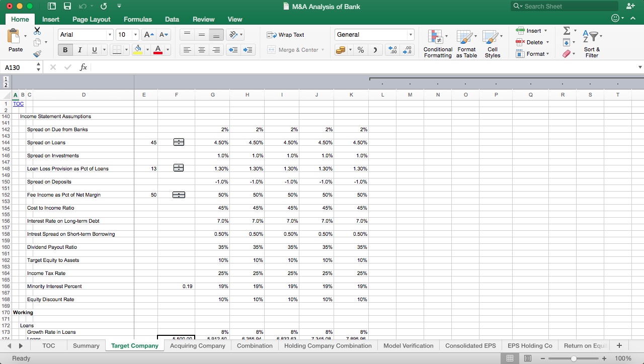
Task: Apply percent style formatting
Action: [x=360, y=50]
